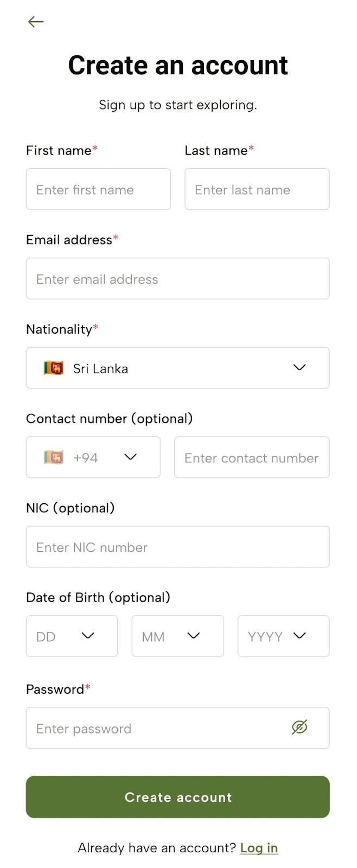Select the Sri Lanka nationality text
Screen dimensions: 357x868
coord(101,369)
